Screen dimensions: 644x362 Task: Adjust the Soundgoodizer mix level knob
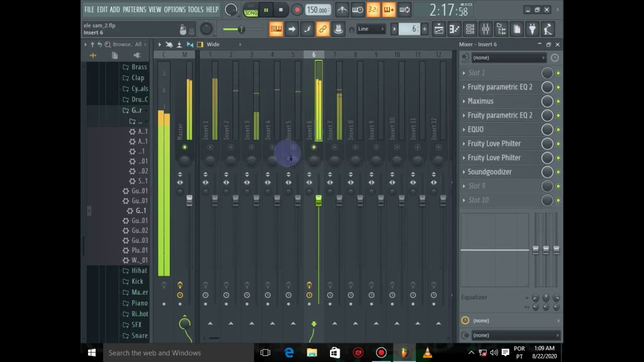[x=547, y=172]
